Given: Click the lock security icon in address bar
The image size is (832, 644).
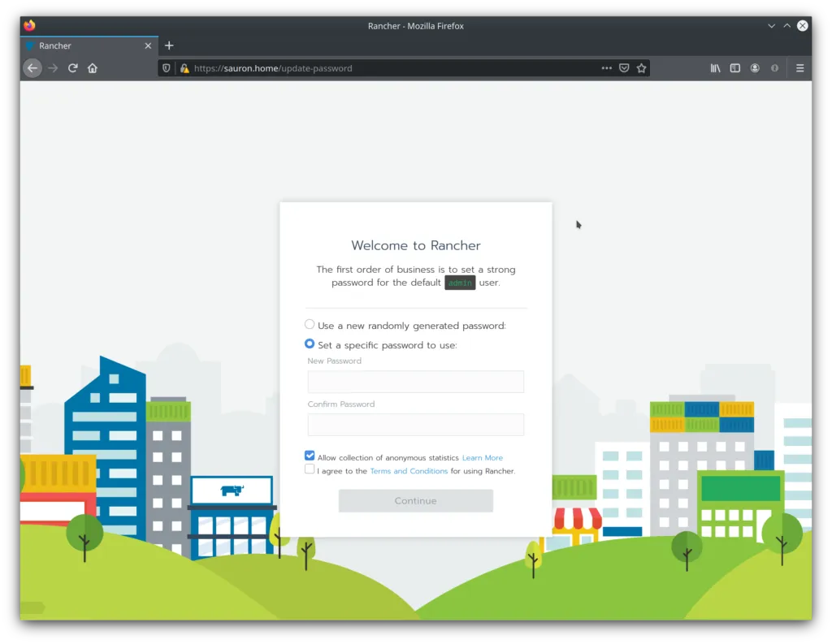Looking at the screenshot, I should click(x=184, y=68).
